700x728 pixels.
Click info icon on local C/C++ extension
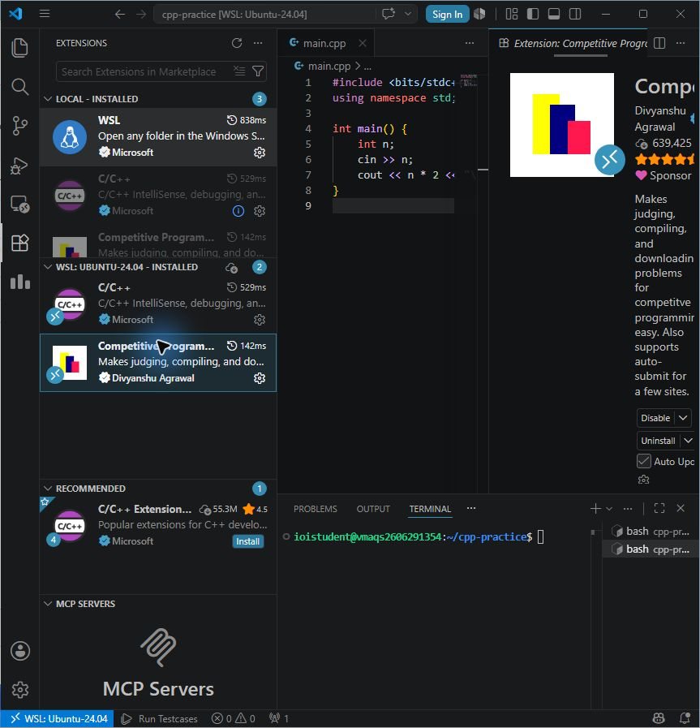coord(238,211)
